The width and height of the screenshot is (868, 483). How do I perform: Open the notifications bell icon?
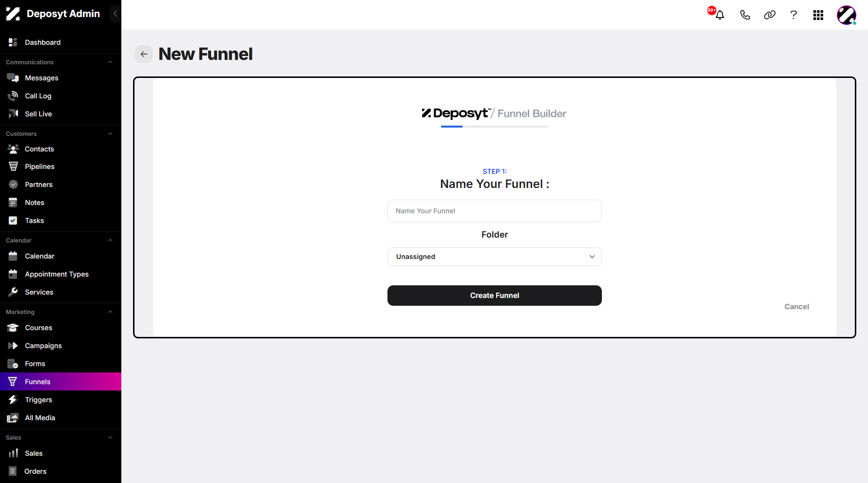[720, 15]
